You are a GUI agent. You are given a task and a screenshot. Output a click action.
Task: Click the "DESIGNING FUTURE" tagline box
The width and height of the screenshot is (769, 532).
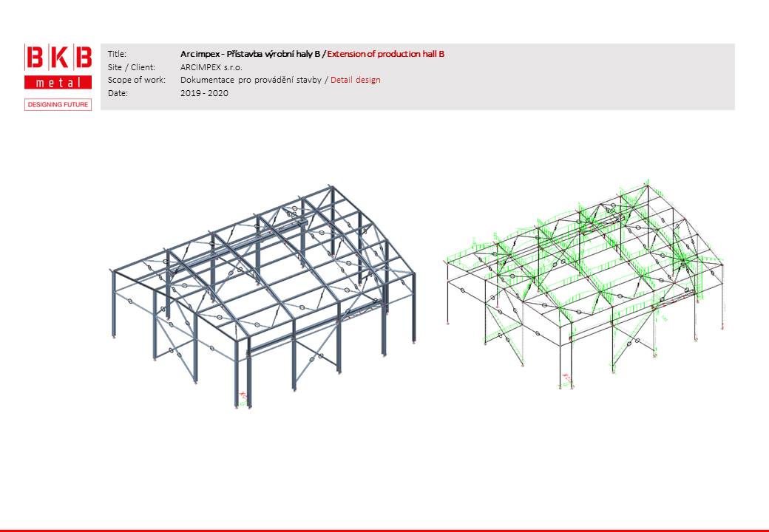[x=58, y=105]
